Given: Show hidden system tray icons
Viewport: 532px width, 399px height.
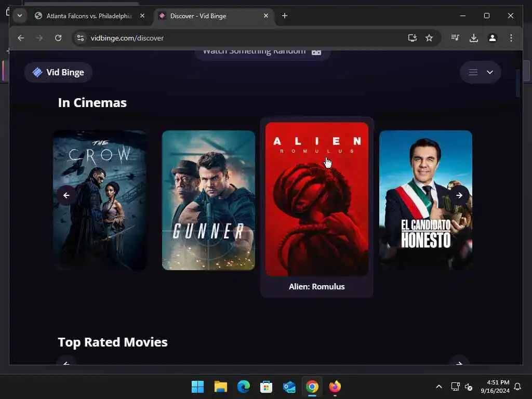Looking at the screenshot, I should (x=438, y=387).
